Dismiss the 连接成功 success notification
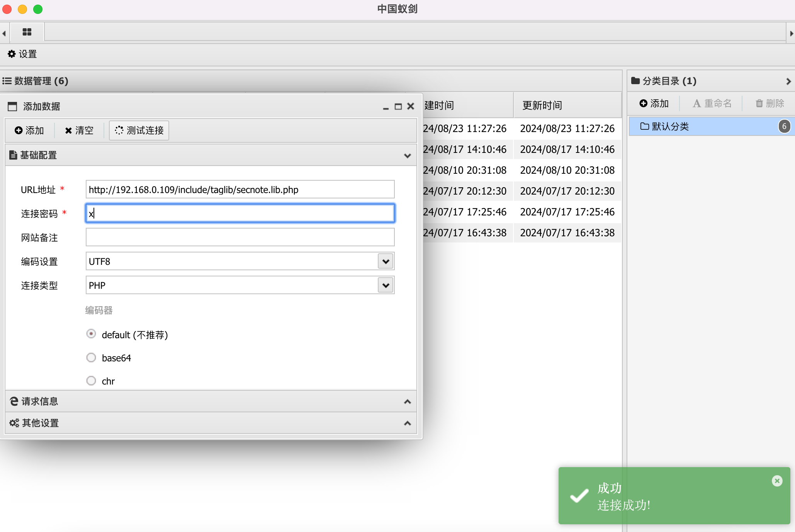 (777, 481)
